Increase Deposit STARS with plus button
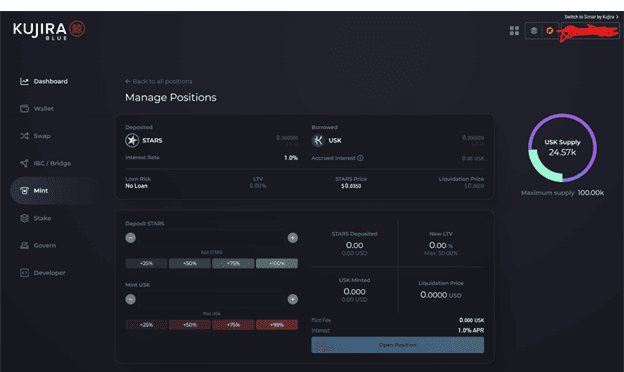 tap(292, 238)
